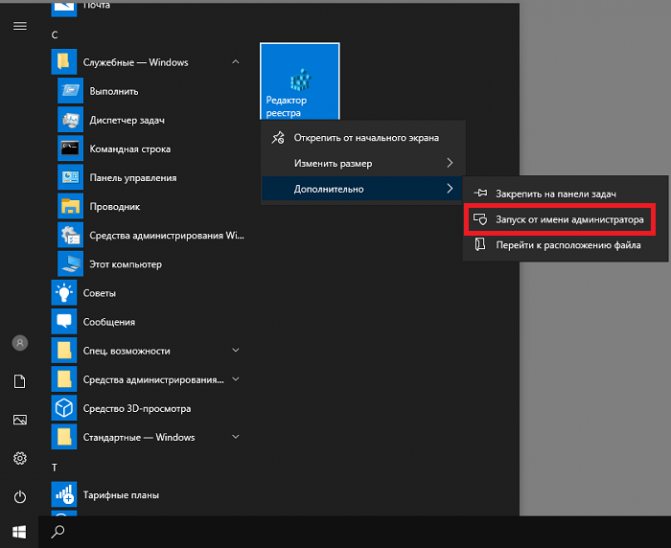This screenshot has width=671, height=548.
Task: Click the Проводник folder icon
Action: click(70, 206)
